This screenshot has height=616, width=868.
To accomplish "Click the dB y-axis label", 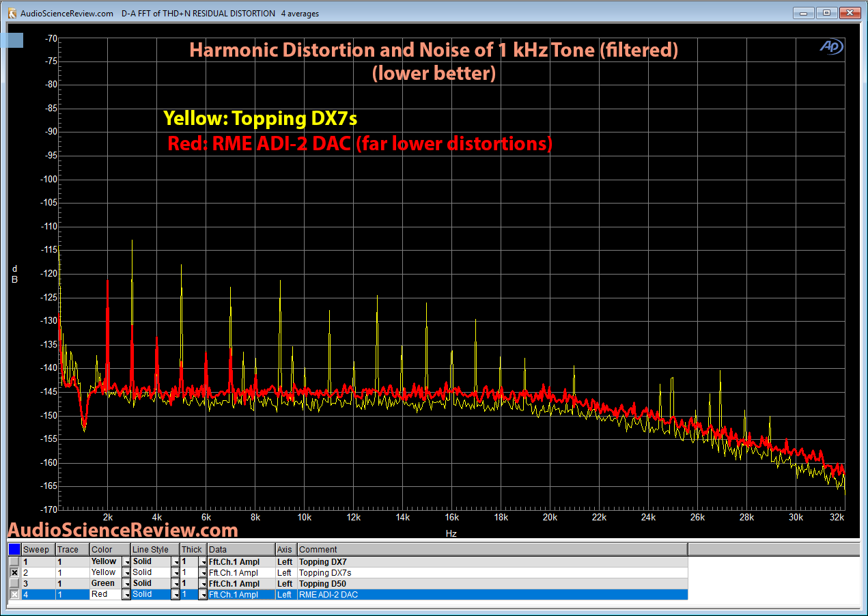I will (14, 274).
